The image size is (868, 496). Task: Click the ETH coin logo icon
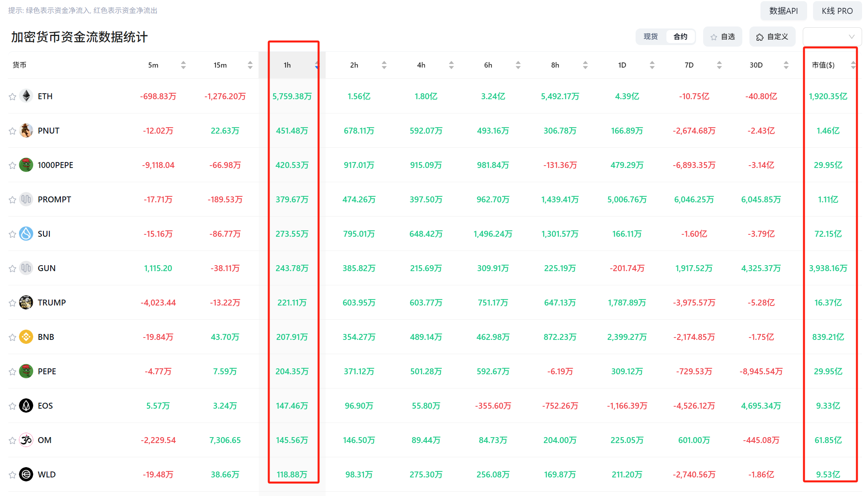26,96
